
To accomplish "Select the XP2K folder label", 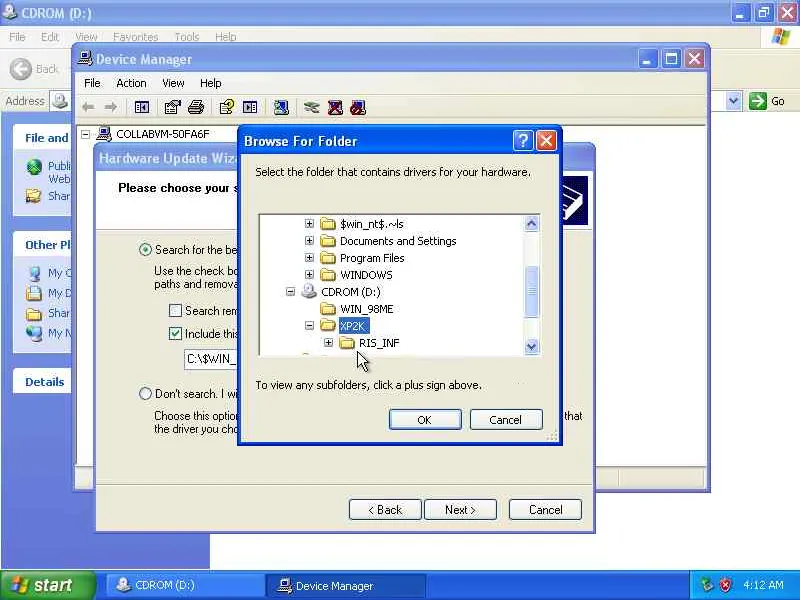I will point(353,326).
